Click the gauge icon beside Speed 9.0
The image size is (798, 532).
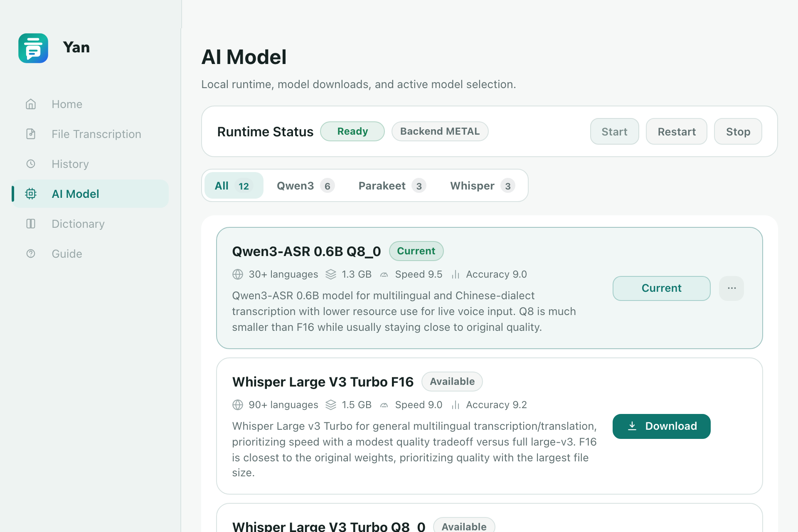384,405
